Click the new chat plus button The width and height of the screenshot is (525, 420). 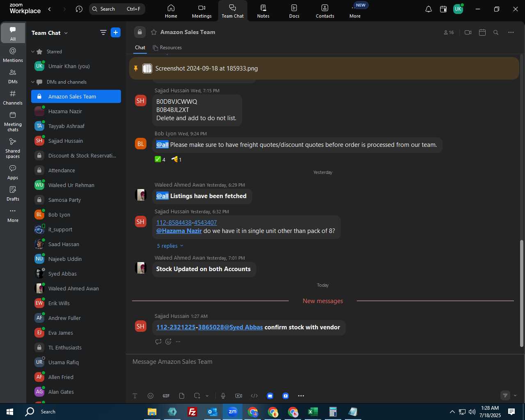(116, 32)
